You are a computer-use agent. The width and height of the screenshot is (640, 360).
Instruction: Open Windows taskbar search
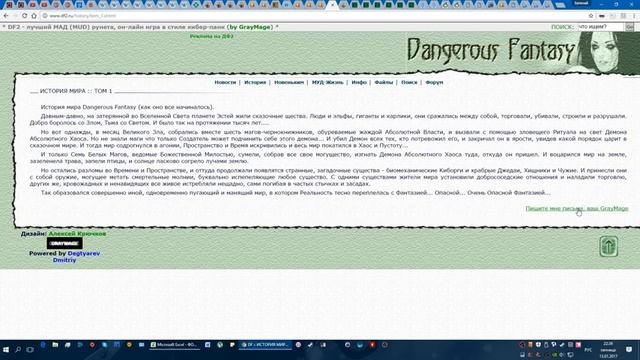point(18,350)
